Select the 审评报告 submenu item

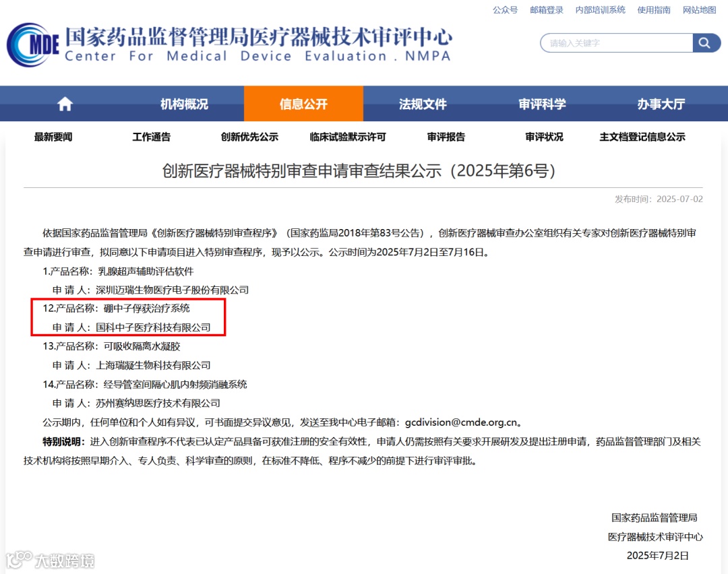[446, 137]
